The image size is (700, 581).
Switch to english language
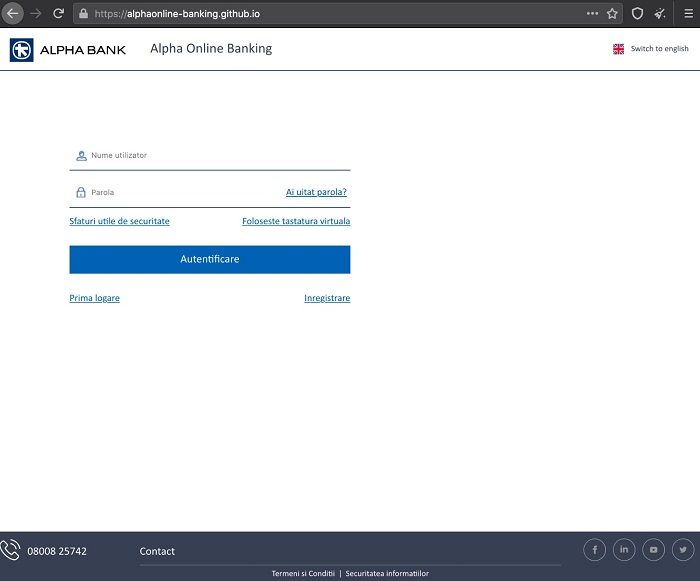(651, 49)
